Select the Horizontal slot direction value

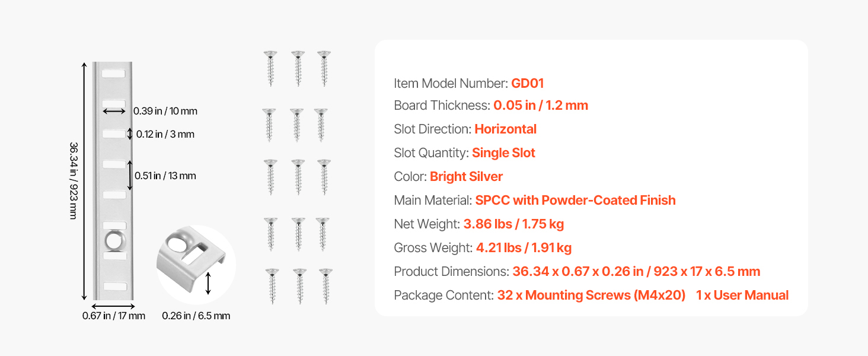(505, 129)
